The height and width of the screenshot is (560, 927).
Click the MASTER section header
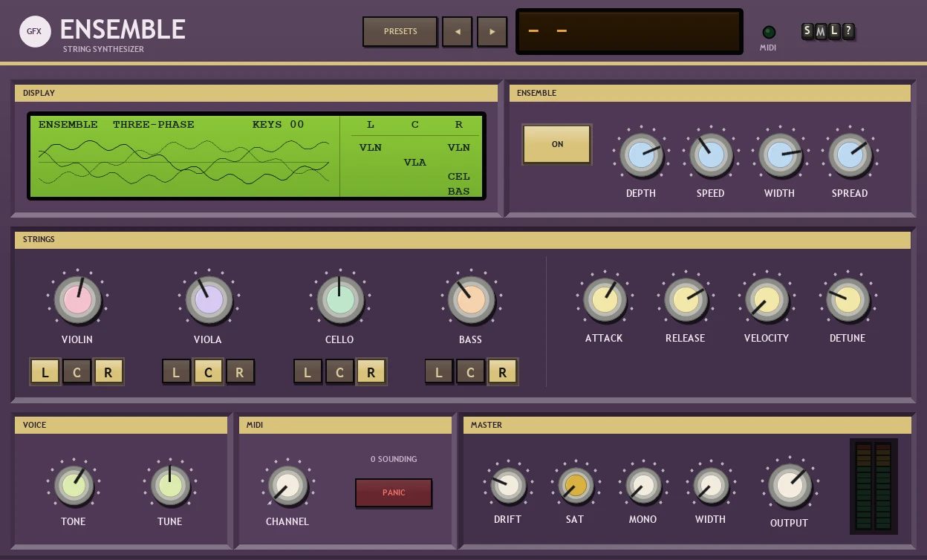(x=687, y=425)
